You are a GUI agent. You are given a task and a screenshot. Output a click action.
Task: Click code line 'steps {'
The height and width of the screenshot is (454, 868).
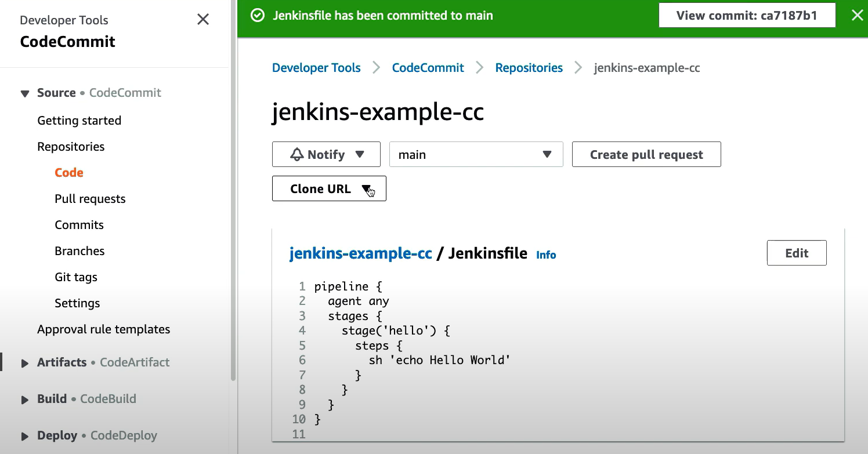point(379,346)
